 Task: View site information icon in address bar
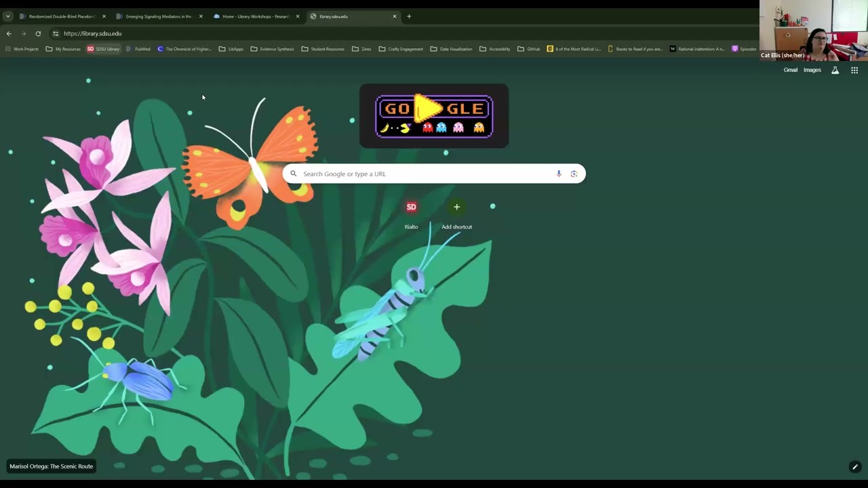[x=56, y=33]
